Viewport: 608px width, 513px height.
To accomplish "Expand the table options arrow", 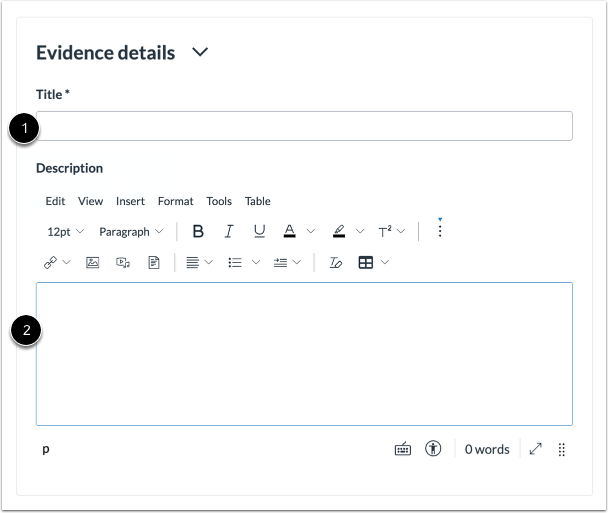I will coord(385,263).
